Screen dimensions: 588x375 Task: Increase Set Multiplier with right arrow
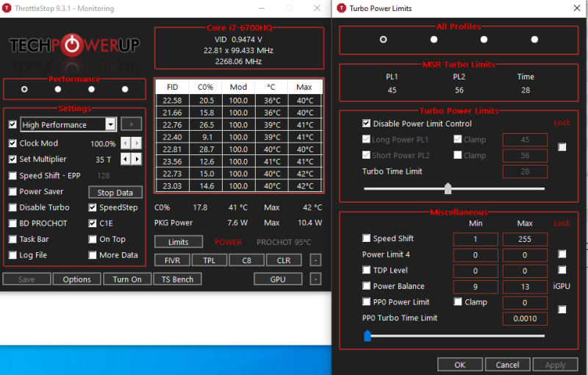tap(137, 159)
